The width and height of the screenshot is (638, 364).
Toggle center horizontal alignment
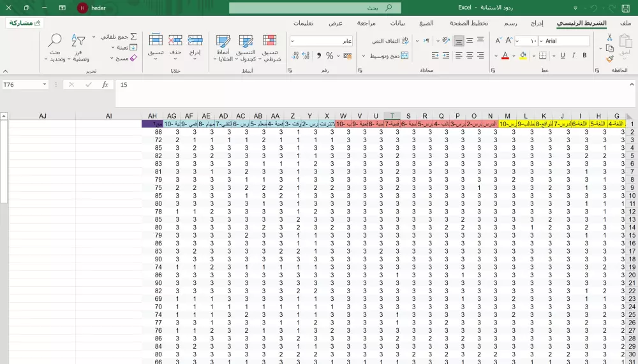point(470,55)
